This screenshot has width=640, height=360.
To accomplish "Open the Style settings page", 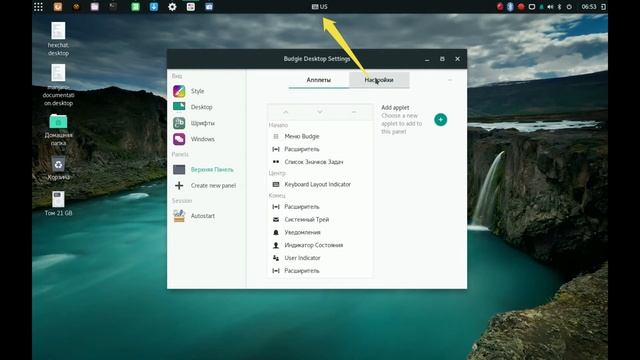I will click(207, 91).
